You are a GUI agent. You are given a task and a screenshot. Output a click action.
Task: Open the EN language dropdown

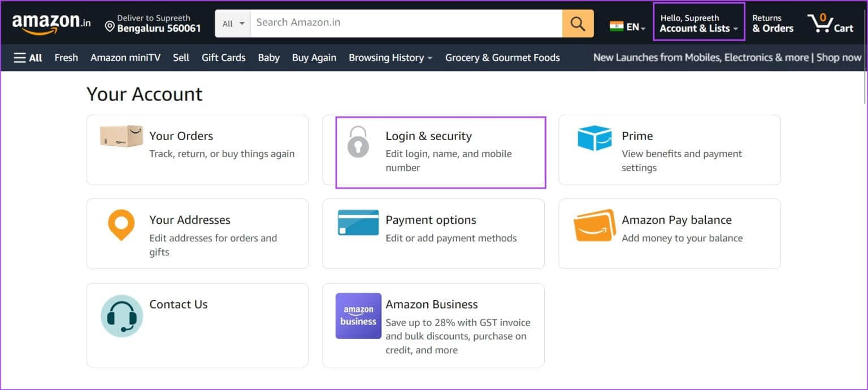(x=636, y=27)
